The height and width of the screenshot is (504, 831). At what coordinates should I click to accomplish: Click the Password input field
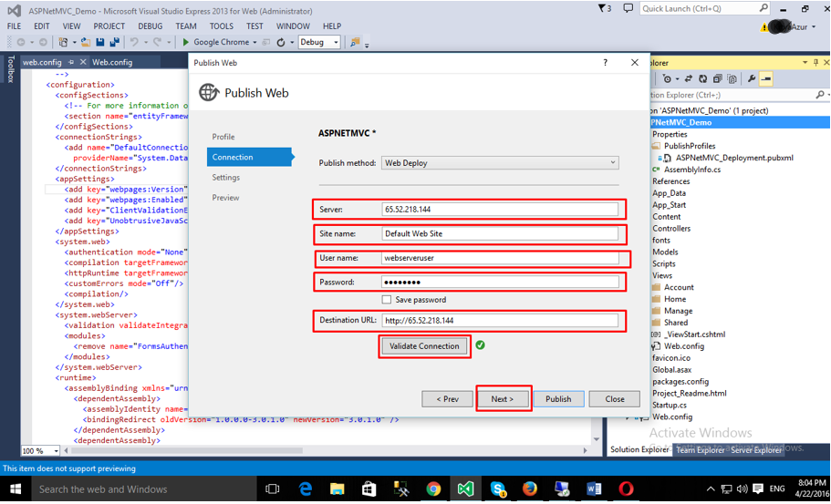point(500,283)
